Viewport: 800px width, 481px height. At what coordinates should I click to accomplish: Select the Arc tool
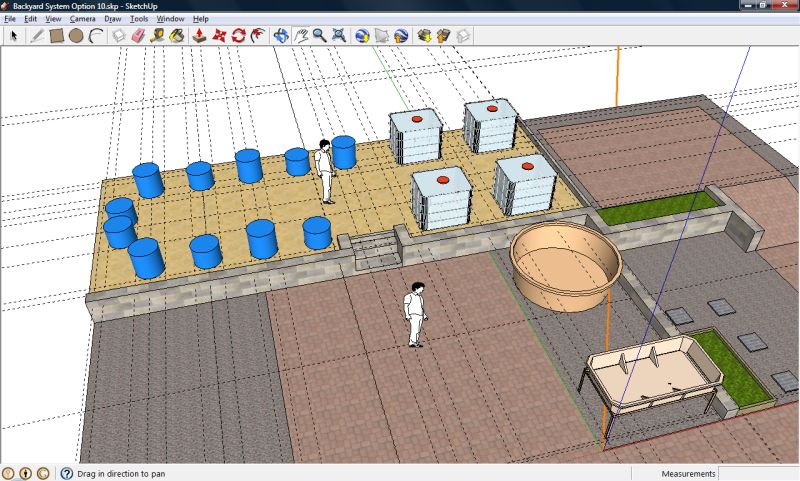point(95,35)
